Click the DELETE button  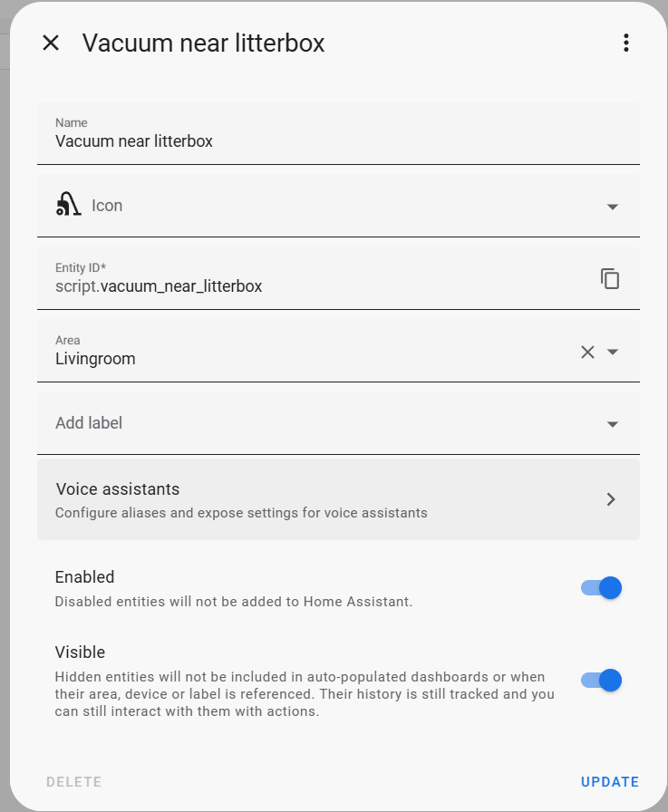pos(73,781)
